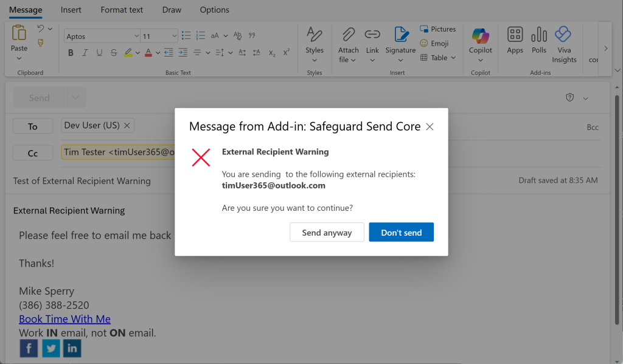This screenshot has width=623, height=364.
Task: Open the font color swatch picker
Action: coord(148,53)
